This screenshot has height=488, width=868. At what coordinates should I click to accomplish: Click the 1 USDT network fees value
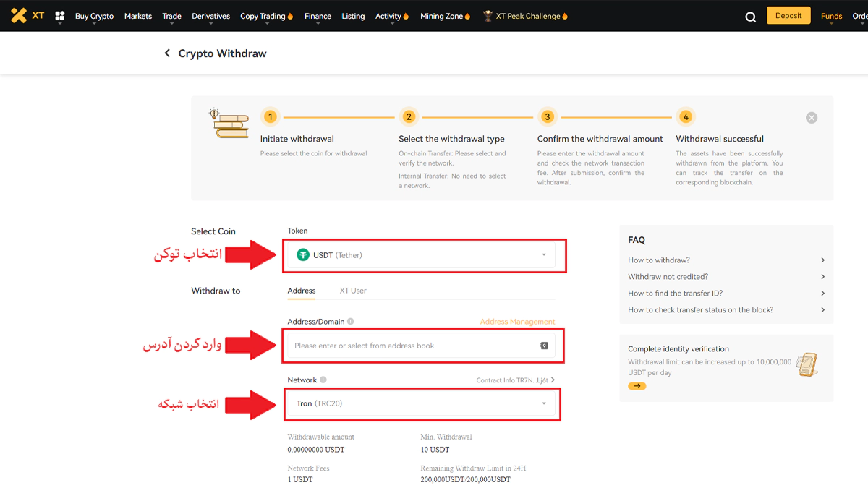(299, 480)
